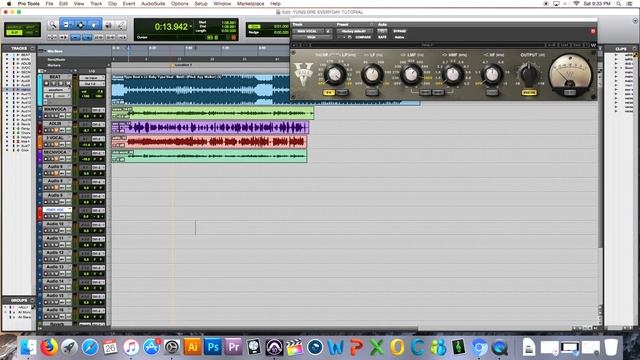The image size is (640, 360).
Task: Click the Location 1 marker in Markers ruler
Action: tap(182, 65)
